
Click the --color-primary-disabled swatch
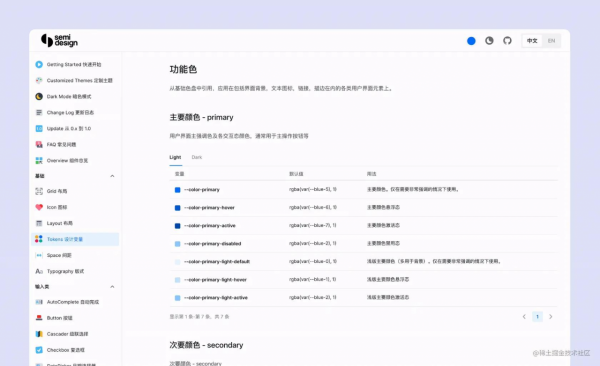(178, 244)
